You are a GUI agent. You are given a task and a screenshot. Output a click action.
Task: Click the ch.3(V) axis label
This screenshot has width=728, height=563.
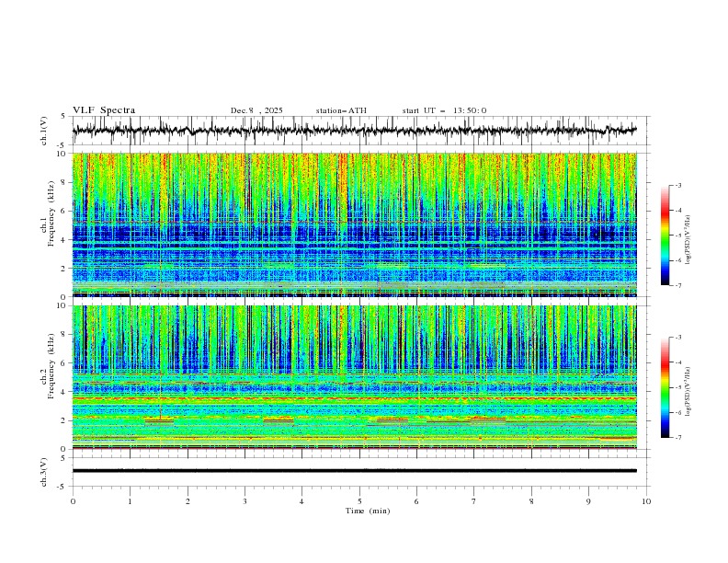(45, 471)
